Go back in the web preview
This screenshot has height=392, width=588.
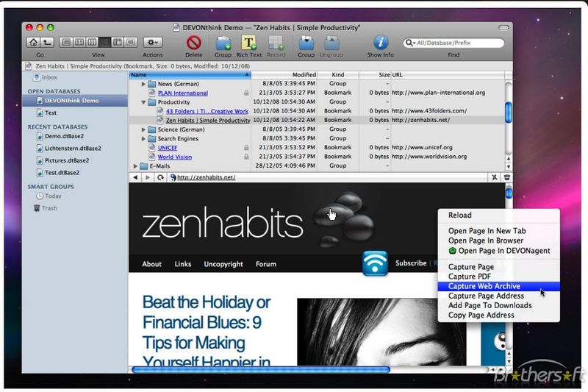tap(135, 177)
